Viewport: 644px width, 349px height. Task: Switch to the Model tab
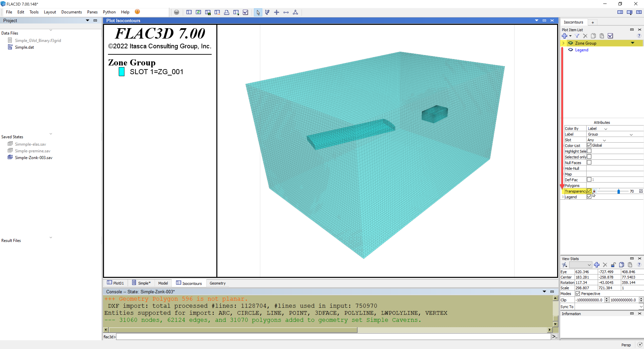tap(163, 283)
